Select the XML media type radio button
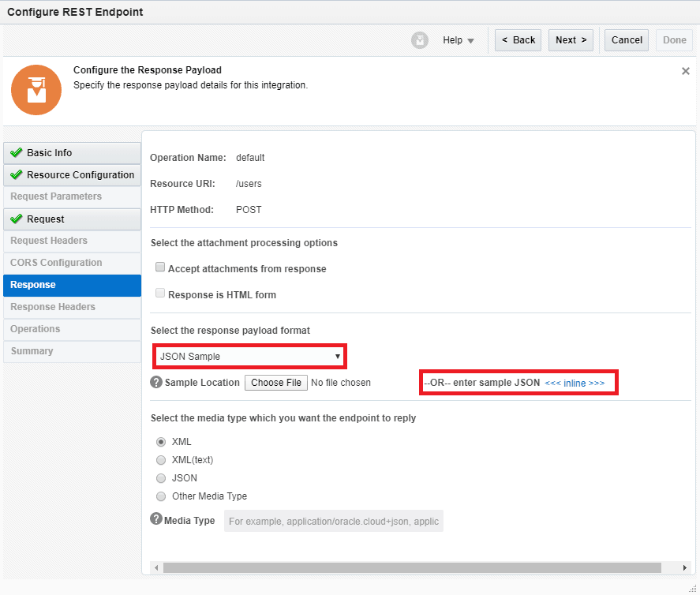This screenshot has height=595, width=700. 161,442
